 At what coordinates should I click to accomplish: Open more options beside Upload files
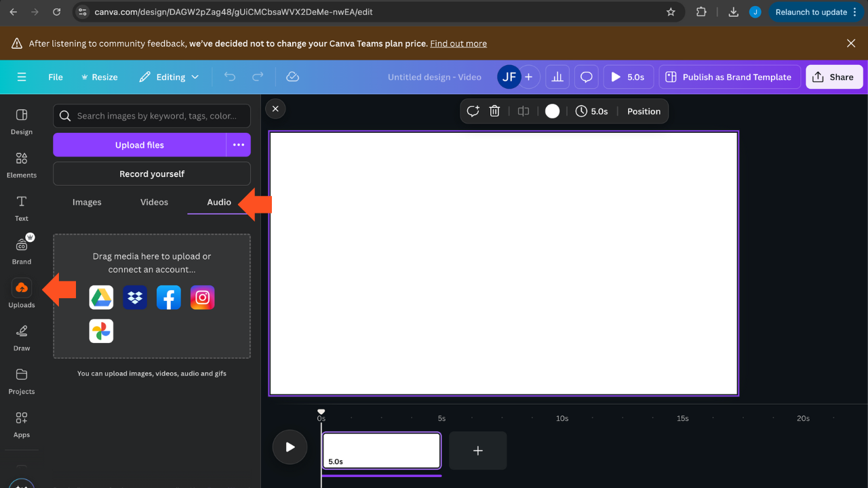coord(239,144)
